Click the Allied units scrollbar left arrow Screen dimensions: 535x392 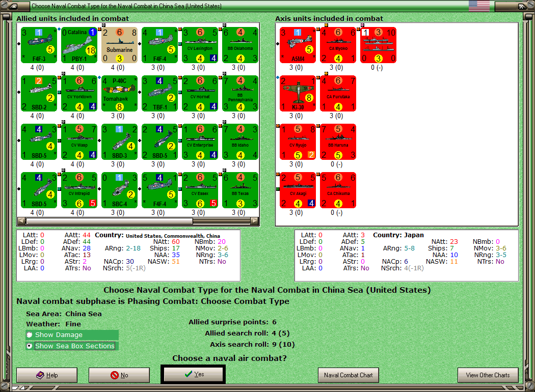[x=21, y=221]
